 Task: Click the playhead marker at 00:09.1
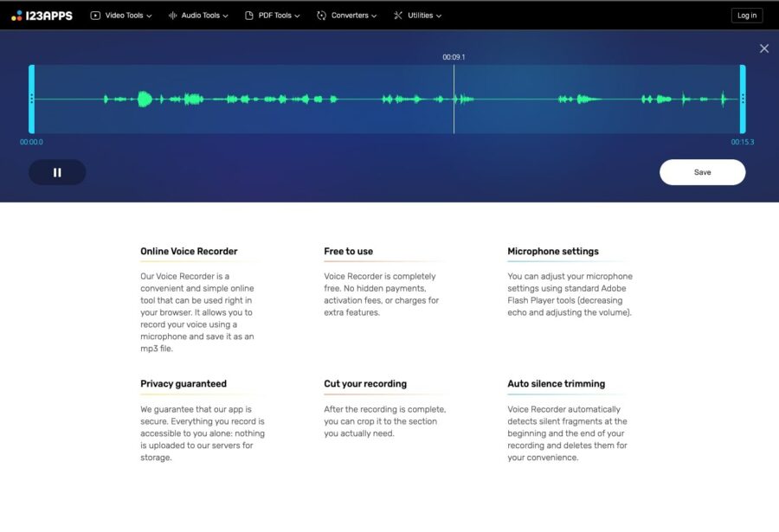click(x=454, y=97)
